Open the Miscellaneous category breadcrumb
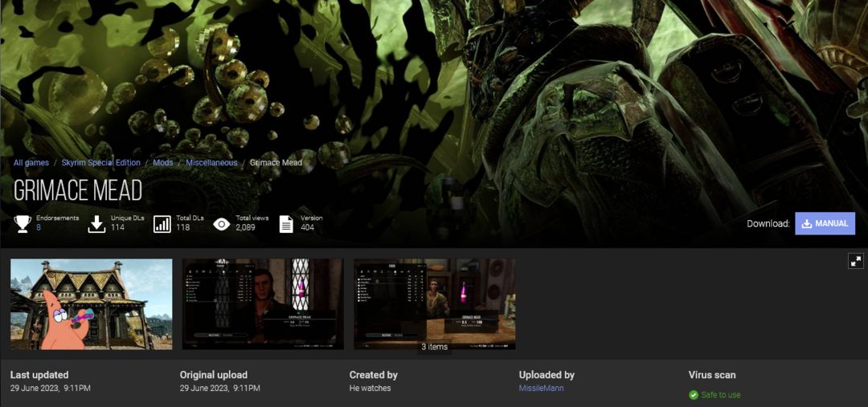The width and height of the screenshot is (868, 407). tap(211, 163)
